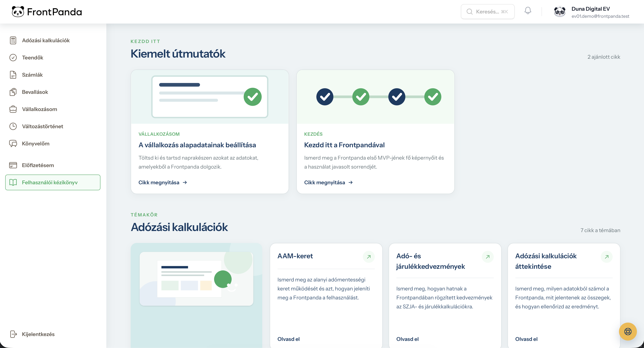Click the credit card icon beside Előfizetésem
The width and height of the screenshot is (644, 348).
[x=13, y=165]
